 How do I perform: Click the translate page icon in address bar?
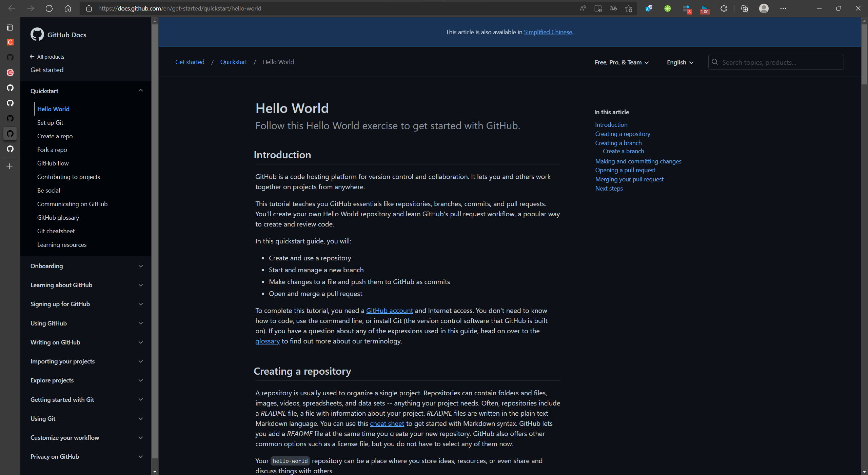click(613, 8)
